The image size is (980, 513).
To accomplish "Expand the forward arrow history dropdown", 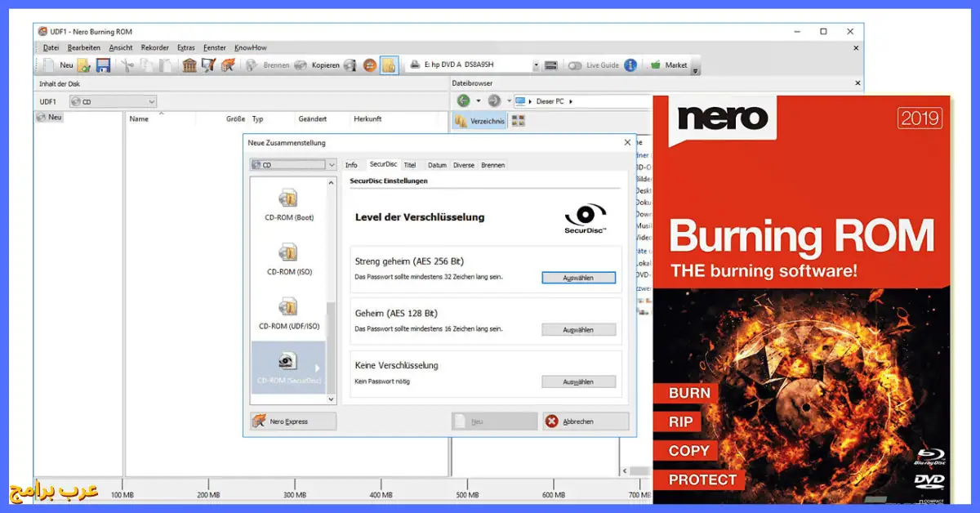I will 509,101.
